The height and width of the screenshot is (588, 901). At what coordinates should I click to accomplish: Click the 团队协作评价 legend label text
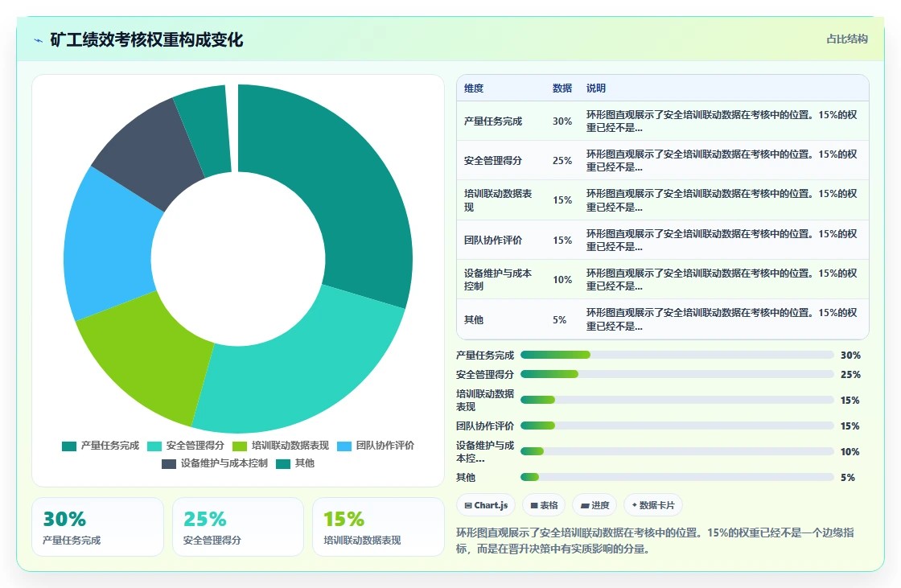coord(385,446)
